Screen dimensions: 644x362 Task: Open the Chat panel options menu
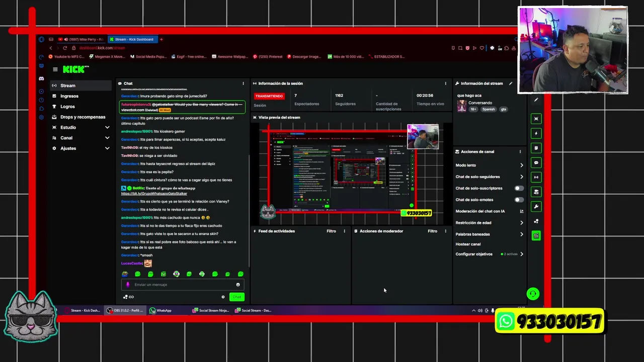(243, 83)
